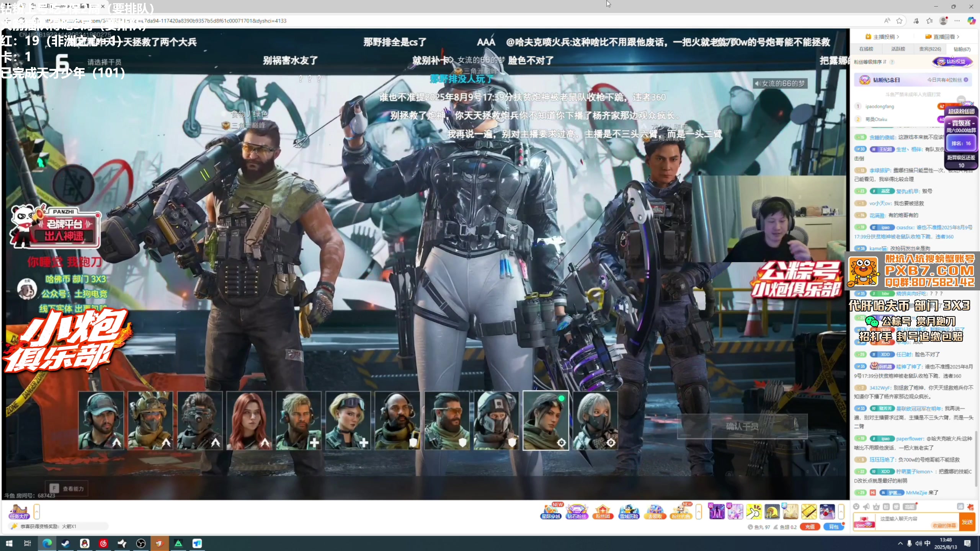Click 查看能力 view ability button
Screen dimensions: 980x551
[x=67, y=489]
